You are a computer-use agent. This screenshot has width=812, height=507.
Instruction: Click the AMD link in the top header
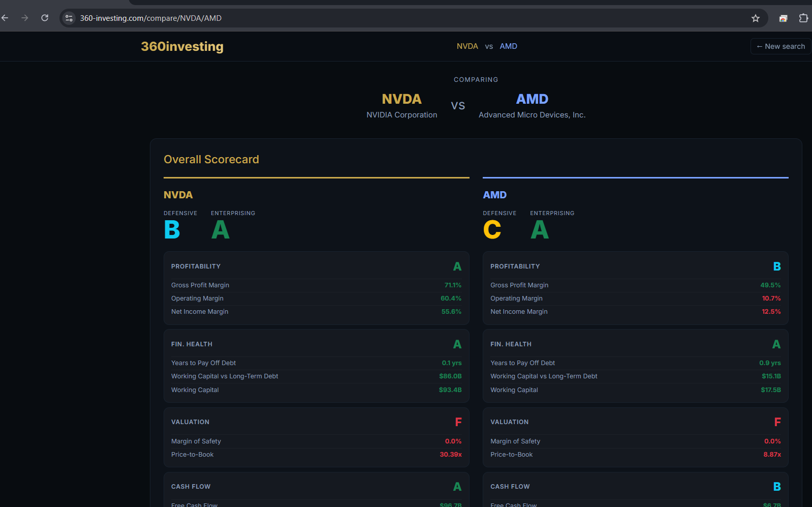tap(508, 46)
